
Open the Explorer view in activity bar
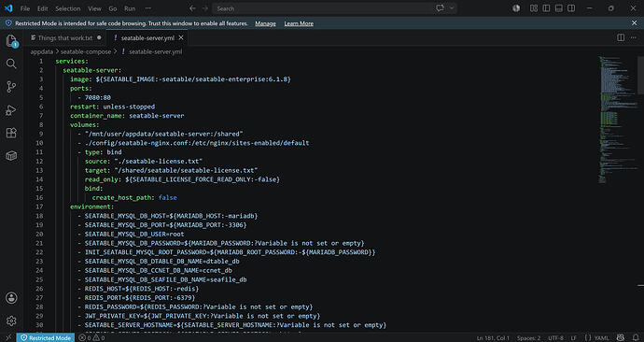click(x=11, y=41)
